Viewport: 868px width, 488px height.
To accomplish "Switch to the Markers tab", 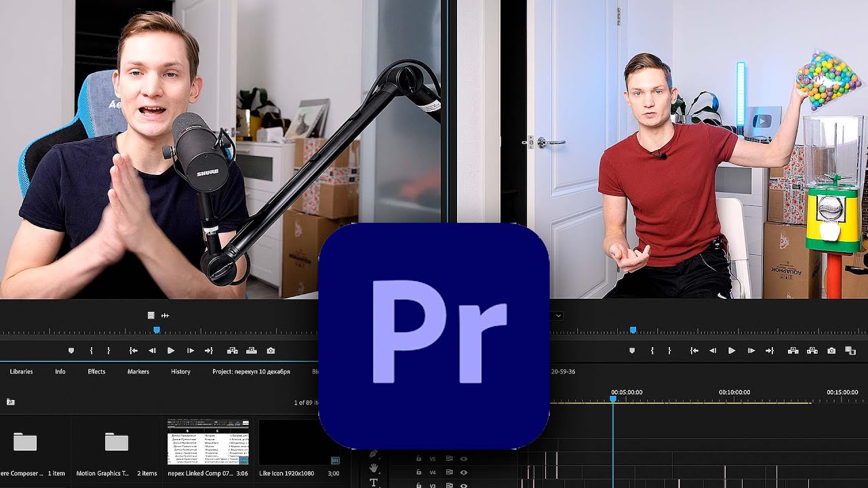I will pyautogui.click(x=138, y=371).
